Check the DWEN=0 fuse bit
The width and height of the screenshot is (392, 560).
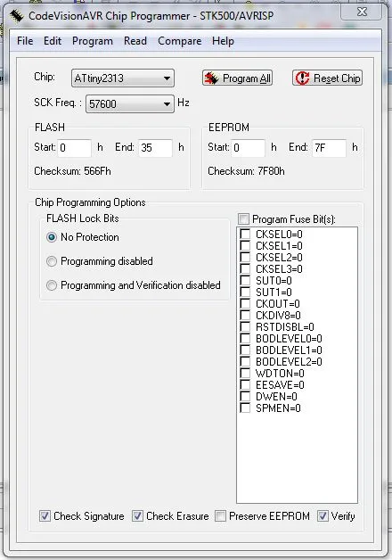click(245, 397)
